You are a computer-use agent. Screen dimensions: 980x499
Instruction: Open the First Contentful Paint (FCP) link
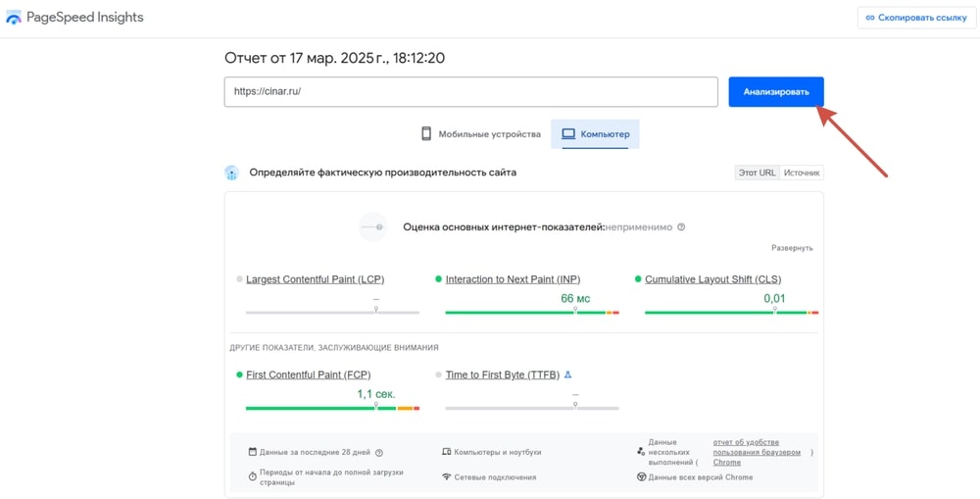[308, 375]
